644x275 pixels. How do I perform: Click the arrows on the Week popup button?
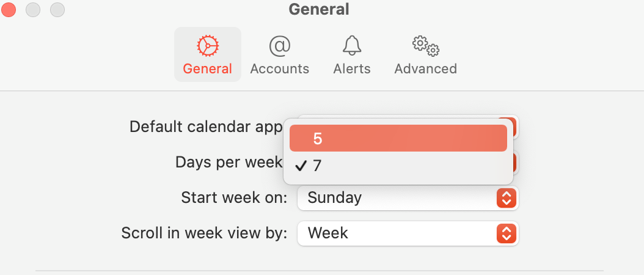click(x=506, y=233)
